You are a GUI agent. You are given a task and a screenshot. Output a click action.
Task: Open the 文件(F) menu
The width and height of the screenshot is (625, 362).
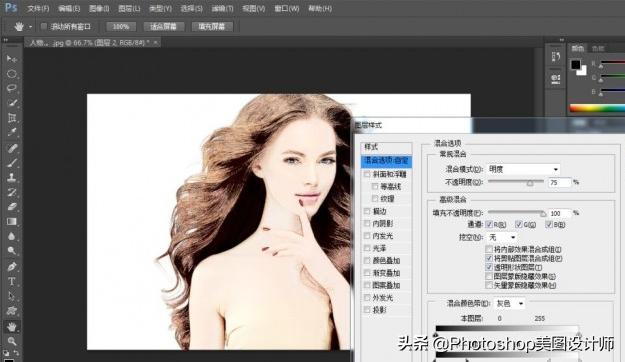click(38, 8)
